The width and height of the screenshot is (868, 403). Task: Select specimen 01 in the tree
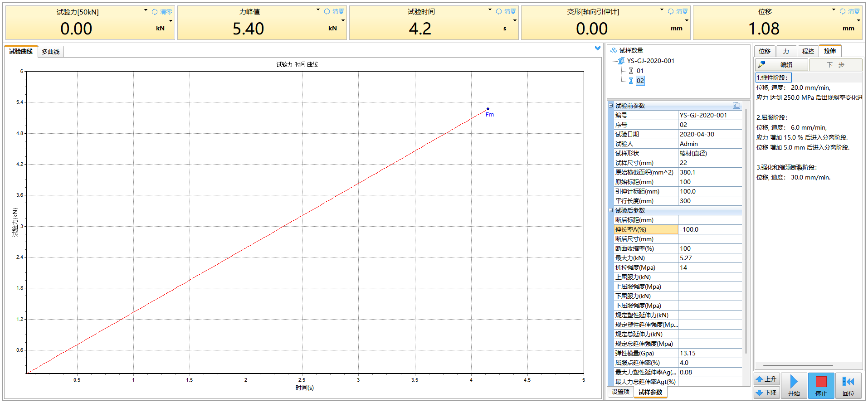pos(640,71)
